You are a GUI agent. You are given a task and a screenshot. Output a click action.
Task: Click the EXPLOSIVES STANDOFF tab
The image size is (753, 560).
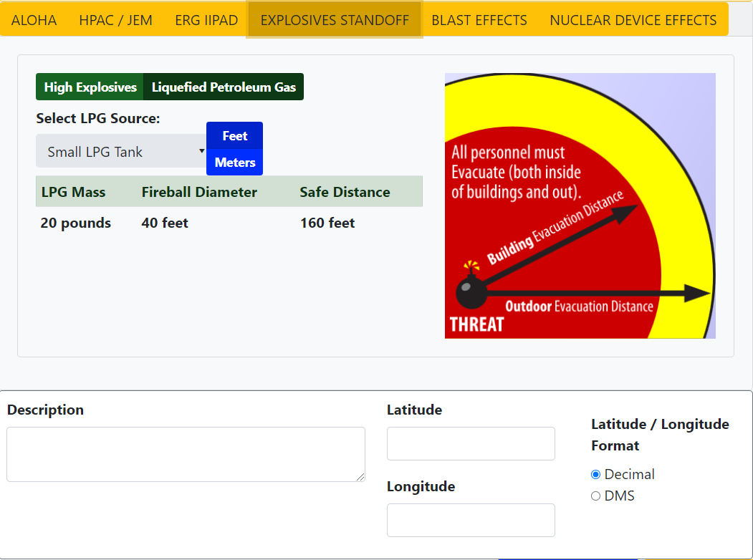tap(335, 20)
